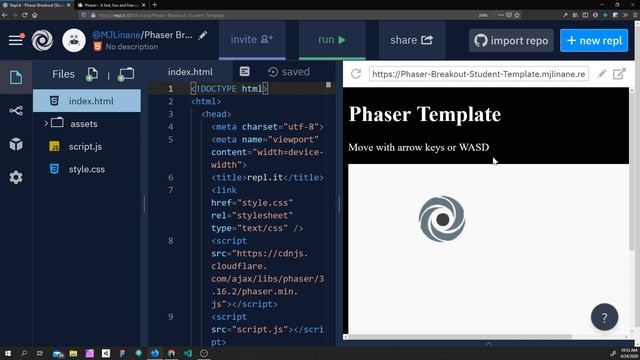
Task: Open Visual Studio Code taskbar icon
Action: click(188, 353)
